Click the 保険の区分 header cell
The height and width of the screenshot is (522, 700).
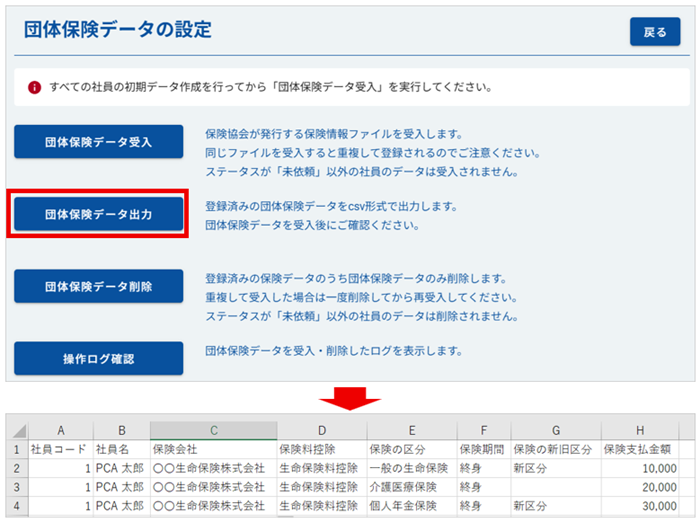point(412,449)
